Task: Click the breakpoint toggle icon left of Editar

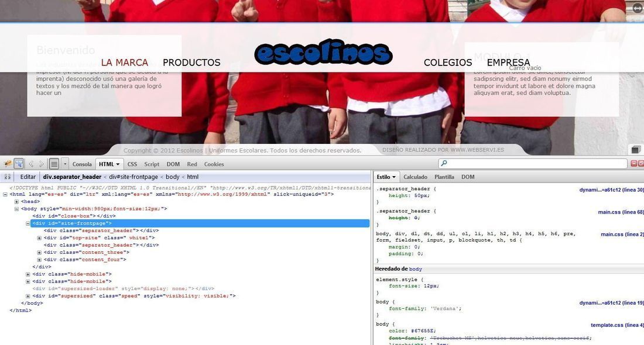Action: (8, 177)
